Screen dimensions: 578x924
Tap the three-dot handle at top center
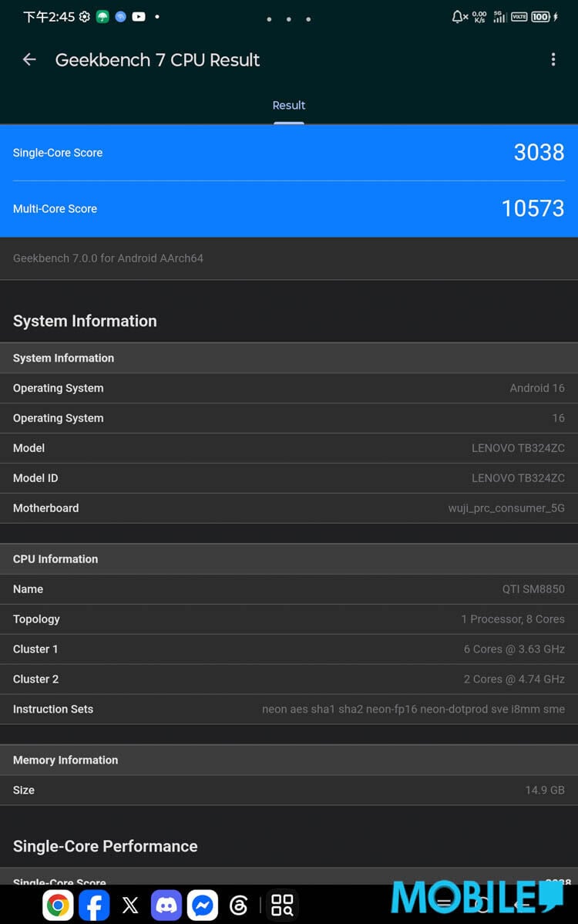coord(288,19)
